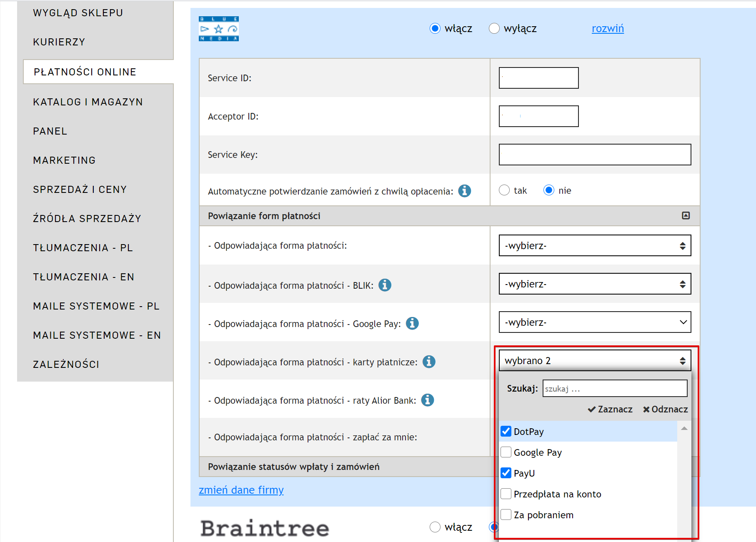Click the Blue Media logo
The image size is (756, 542).
(x=219, y=29)
